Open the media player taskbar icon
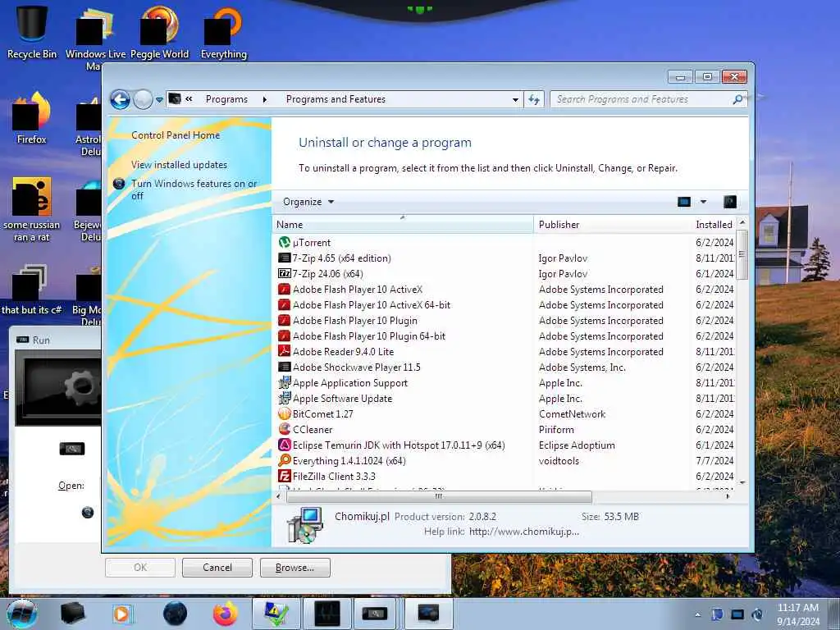Image resolution: width=840 pixels, height=630 pixels. coord(122,614)
